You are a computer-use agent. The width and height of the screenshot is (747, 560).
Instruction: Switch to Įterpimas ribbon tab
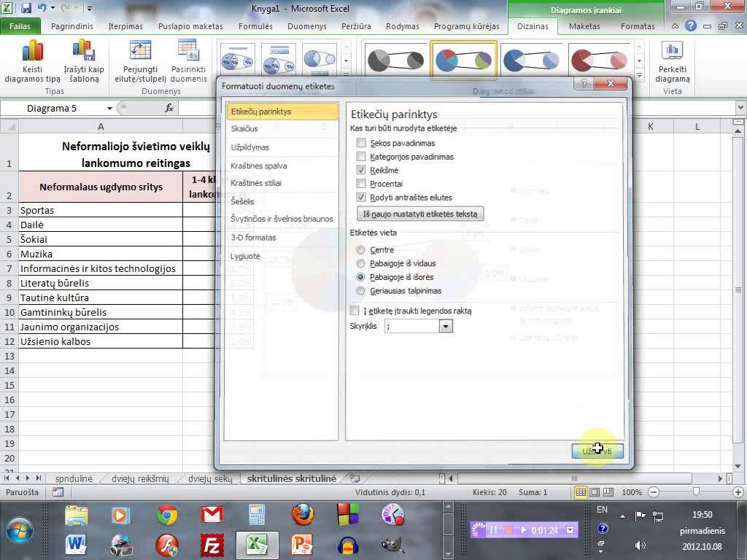click(125, 26)
